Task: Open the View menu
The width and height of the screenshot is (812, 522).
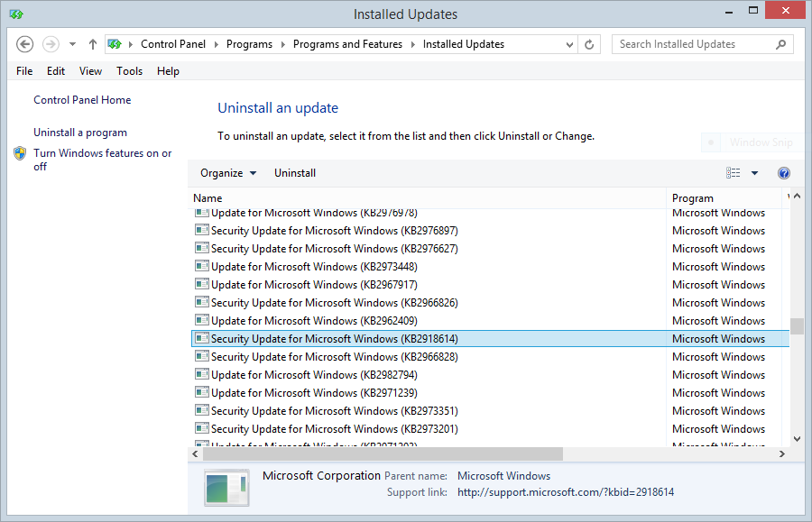Action: [90, 71]
